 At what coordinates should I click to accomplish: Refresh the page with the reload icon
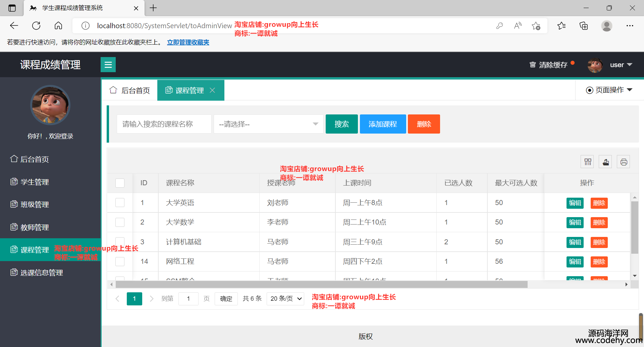tap(36, 26)
